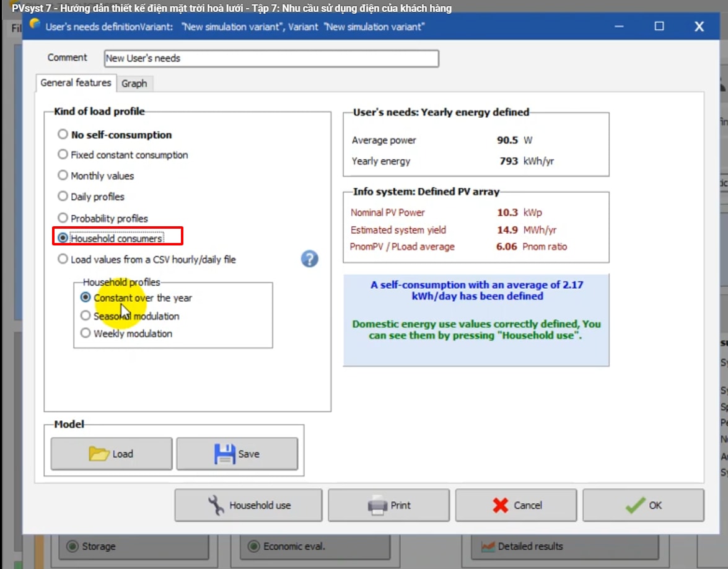Close the User's needs definition dialog

699,27
